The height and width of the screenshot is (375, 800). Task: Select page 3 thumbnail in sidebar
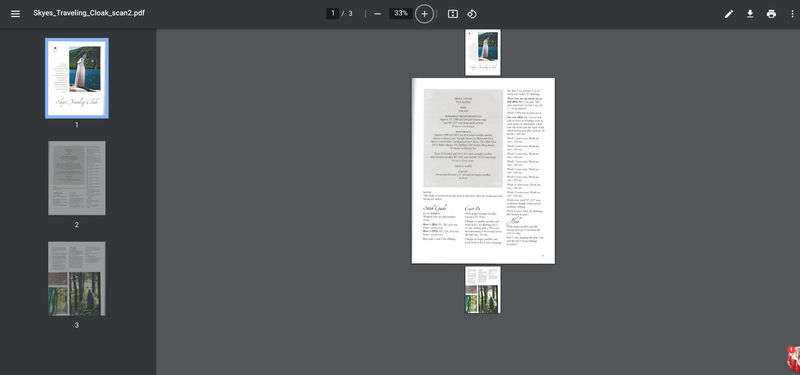tap(77, 279)
